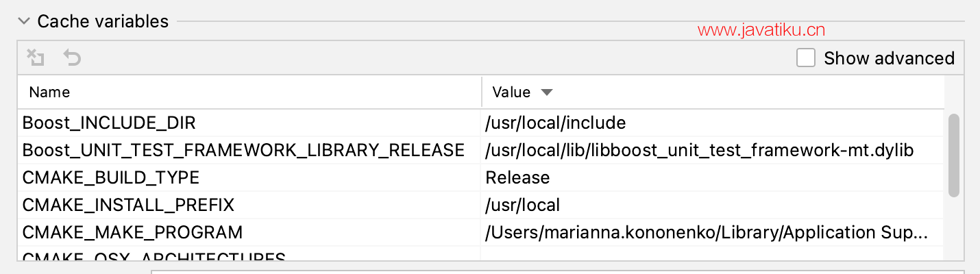The height and width of the screenshot is (274, 980).
Task: Click the vertical scrollbar thumb
Action: (953, 155)
